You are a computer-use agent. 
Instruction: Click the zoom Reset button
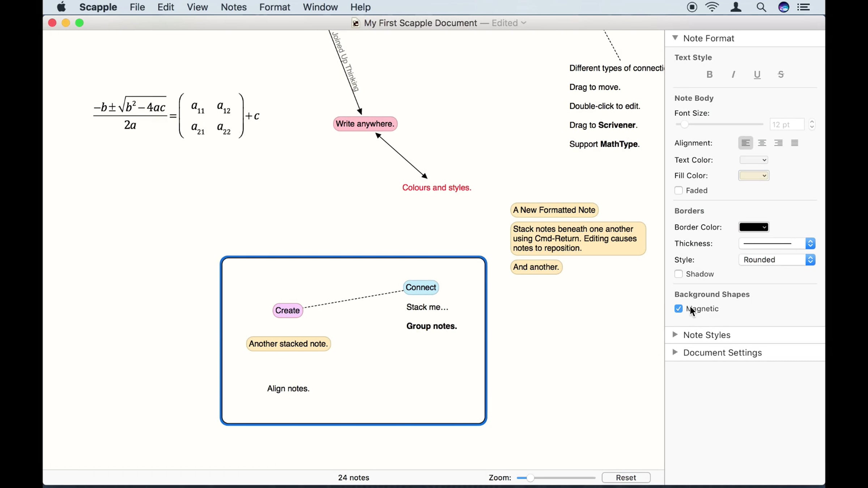[x=626, y=478]
